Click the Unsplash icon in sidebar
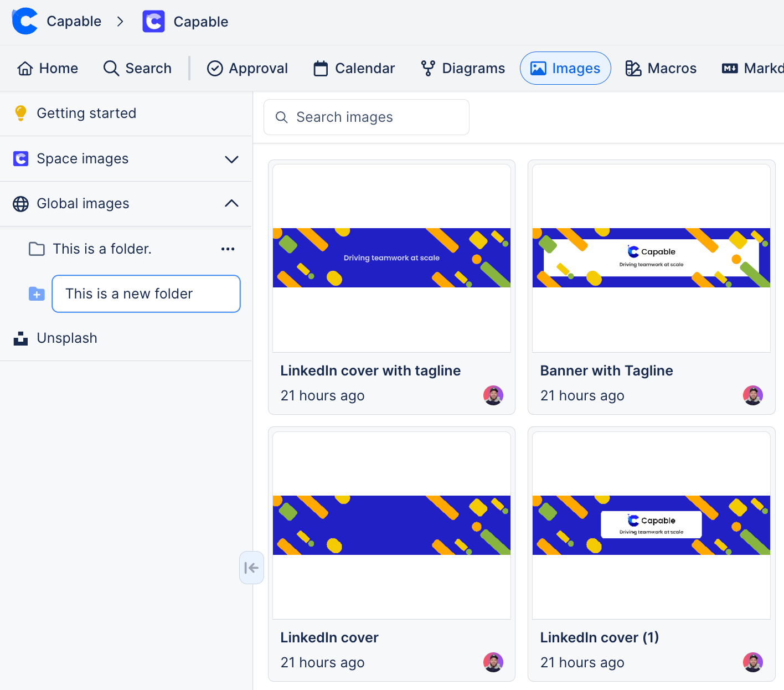784x690 pixels. [20, 338]
